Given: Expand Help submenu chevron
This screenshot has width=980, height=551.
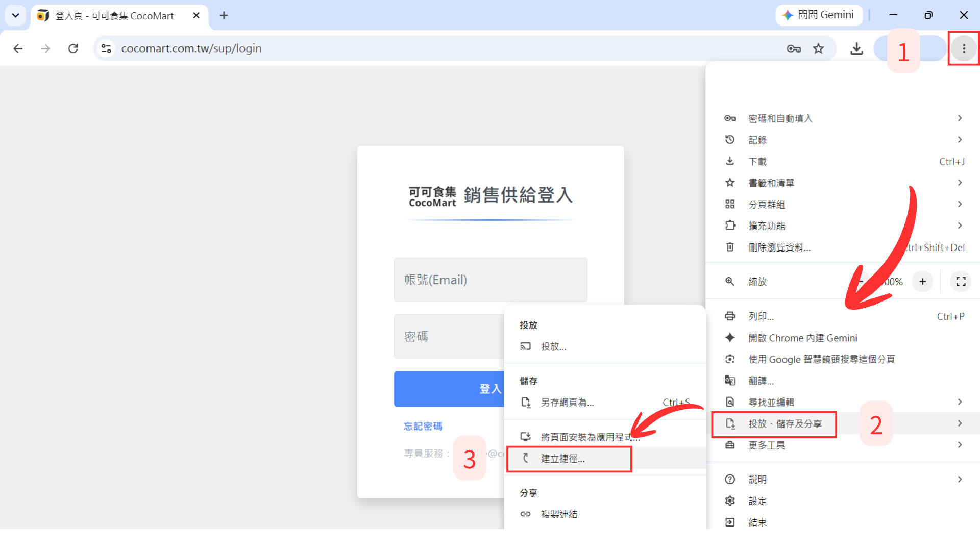Looking at the screenshot, I should pyautogui.click(x=960, y=479).
